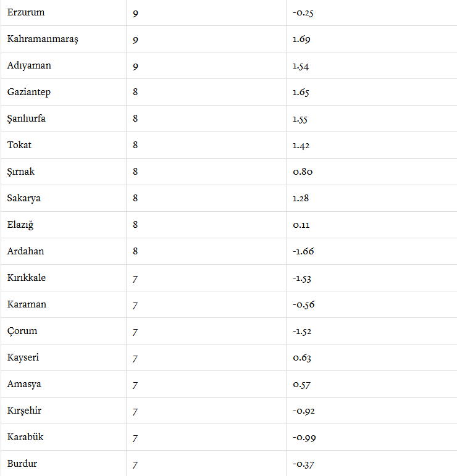The width and height of the screenshot is (457, 476).
Task: Click the Kahramanmaraş row label
Action: click(x=43, y=39)
